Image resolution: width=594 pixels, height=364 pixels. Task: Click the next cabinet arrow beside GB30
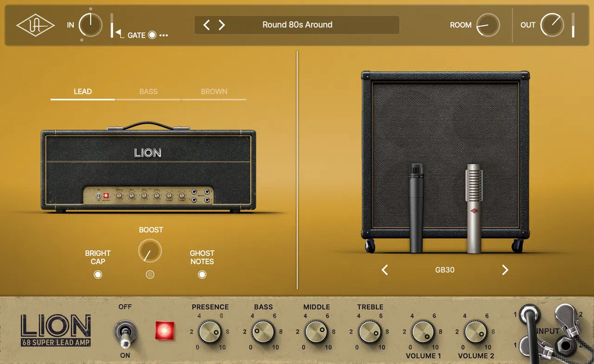pyautogui.click(x=505, y=270)
